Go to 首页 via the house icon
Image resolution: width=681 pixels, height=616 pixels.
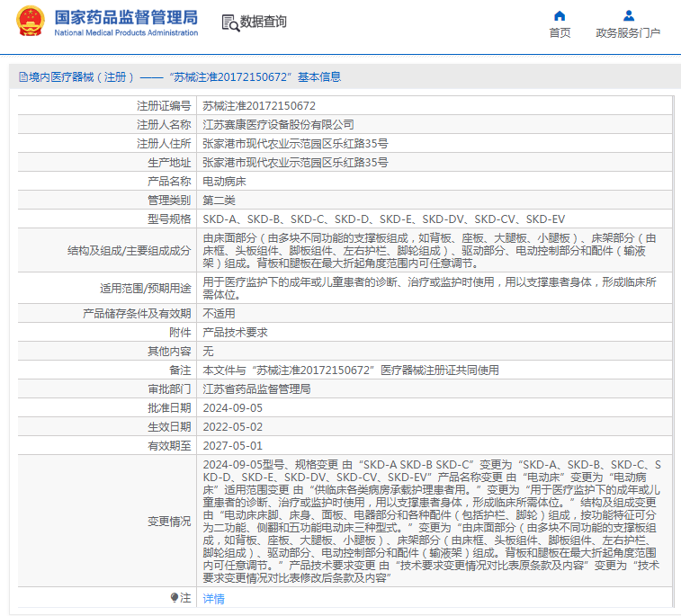click(560, 16)
